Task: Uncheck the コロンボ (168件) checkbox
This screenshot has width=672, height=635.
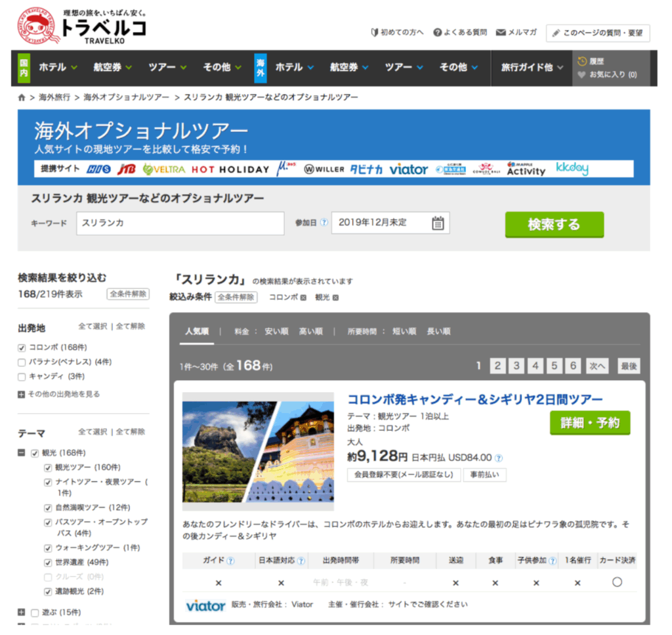Action: click(x=22, y=348)
